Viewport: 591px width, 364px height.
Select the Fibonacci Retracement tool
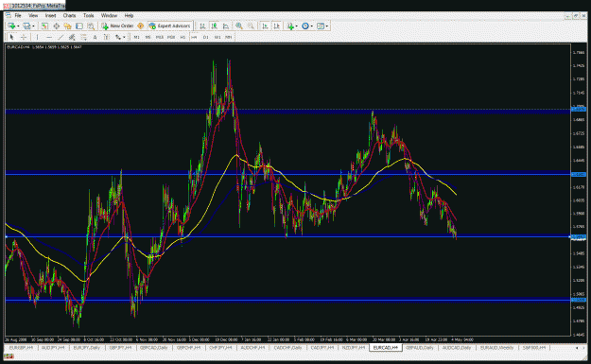[83, 37]
